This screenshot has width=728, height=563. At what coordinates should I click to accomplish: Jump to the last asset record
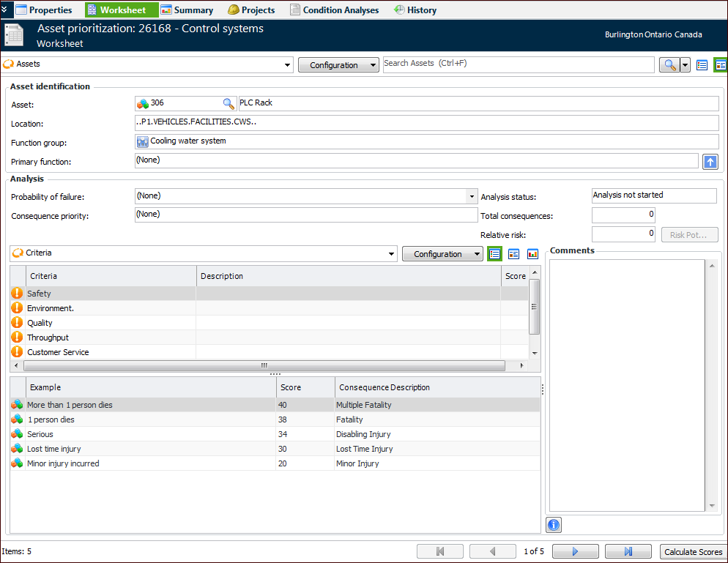[628, 551]
